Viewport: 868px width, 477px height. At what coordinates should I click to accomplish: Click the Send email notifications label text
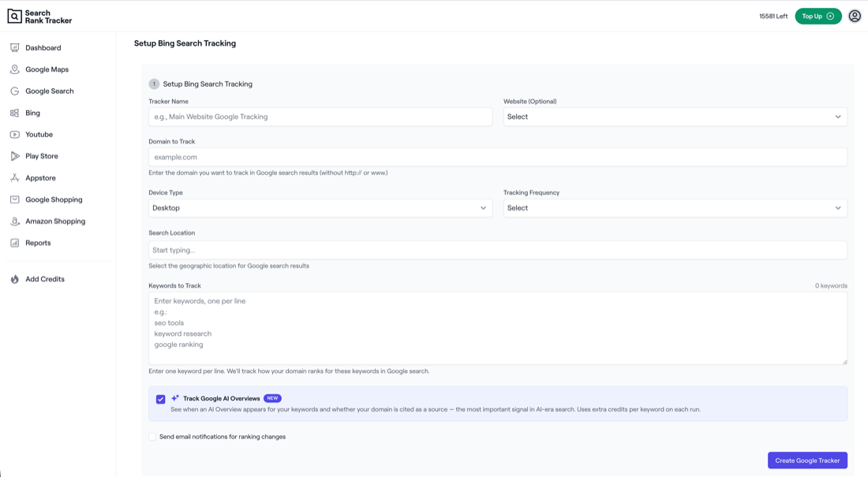tap(223, 437)
